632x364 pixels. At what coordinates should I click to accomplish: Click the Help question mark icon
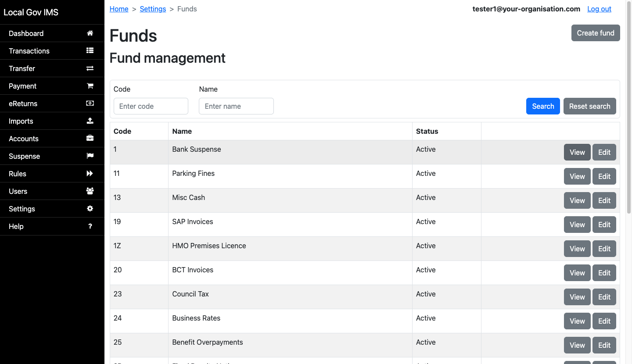click(x=90, y=226)
